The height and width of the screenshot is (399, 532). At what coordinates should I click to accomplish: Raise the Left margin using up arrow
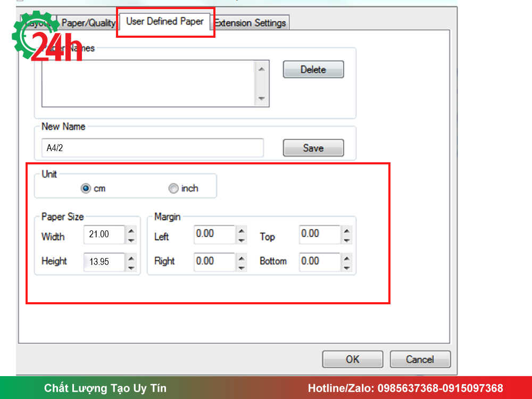click(241, 231)
